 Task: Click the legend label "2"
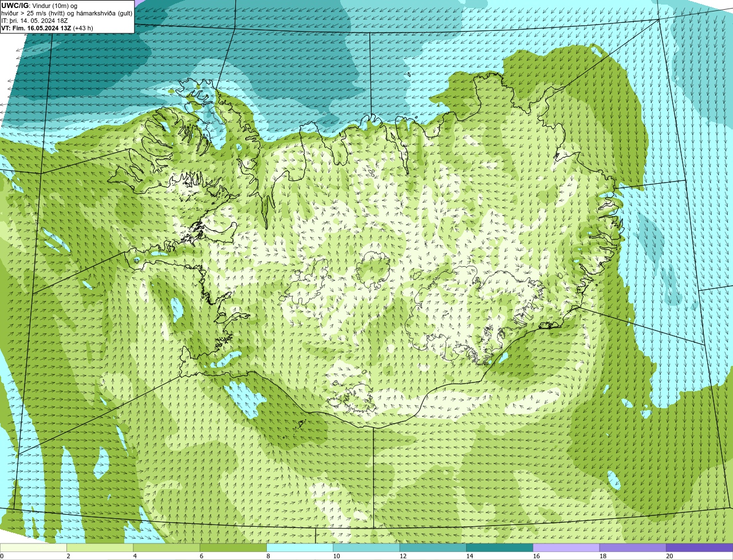click(x=68, y=556)
